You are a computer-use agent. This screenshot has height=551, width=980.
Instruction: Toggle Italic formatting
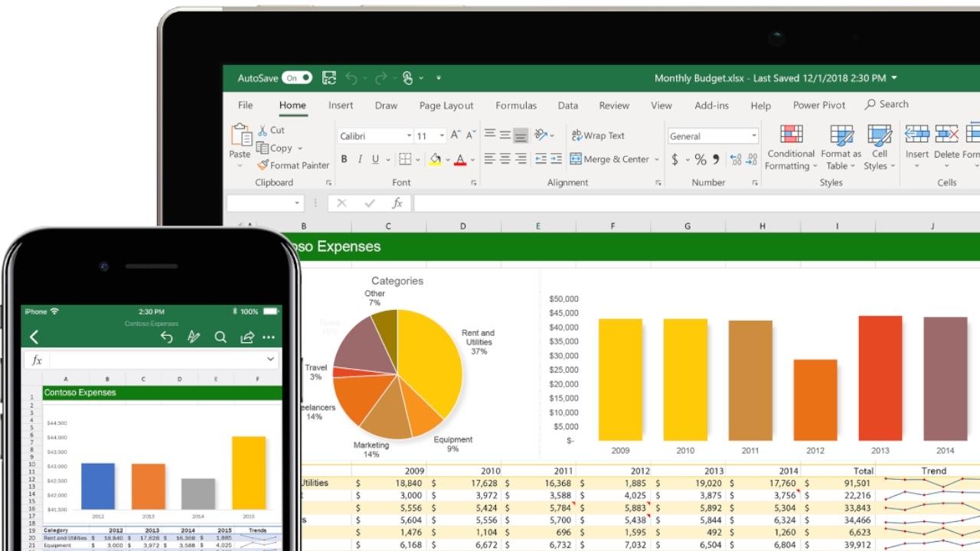click(x=359, y=159)
